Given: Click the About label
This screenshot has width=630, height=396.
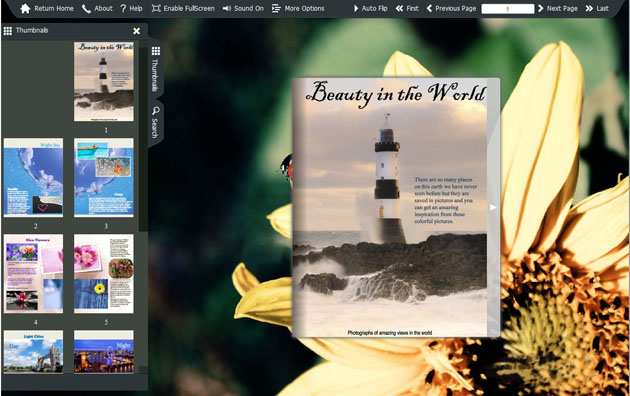Looking at the screenshot, I should tap(103, 8).
